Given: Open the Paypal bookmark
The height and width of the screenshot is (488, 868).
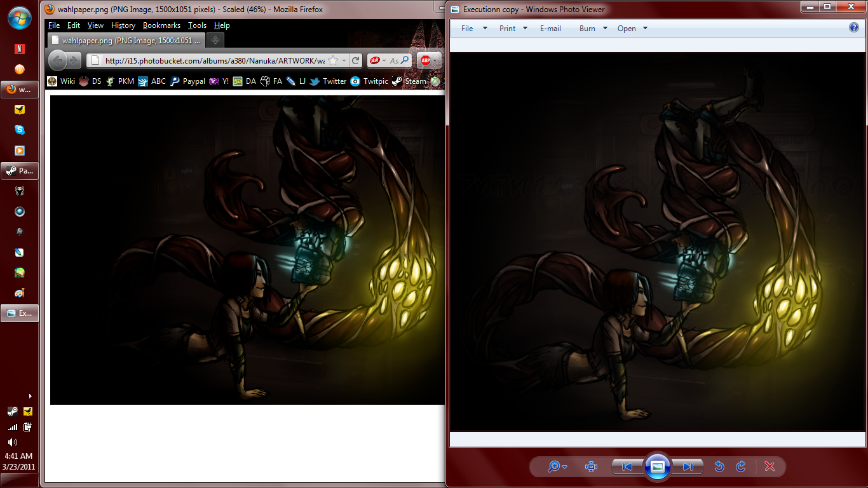Looking at the screenshot, I should pos(187,81).
